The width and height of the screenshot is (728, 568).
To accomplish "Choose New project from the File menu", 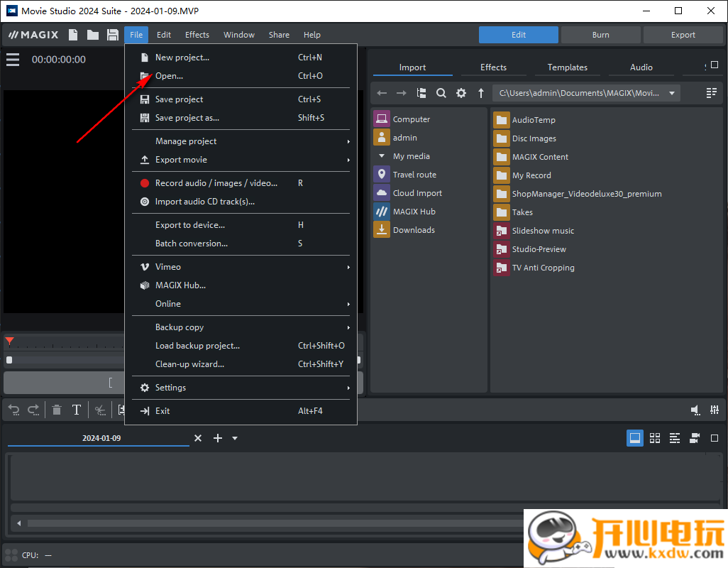I will coord(241,57).
